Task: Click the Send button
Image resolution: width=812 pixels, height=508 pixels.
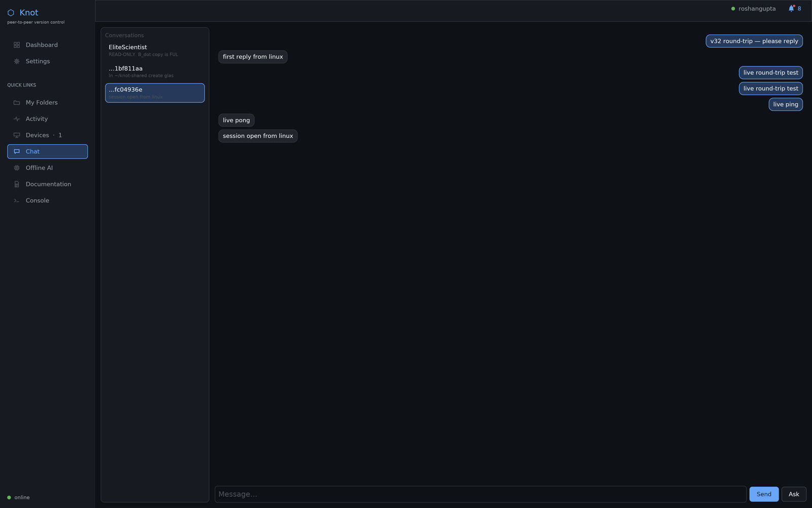Action: [x=764, y=494]
